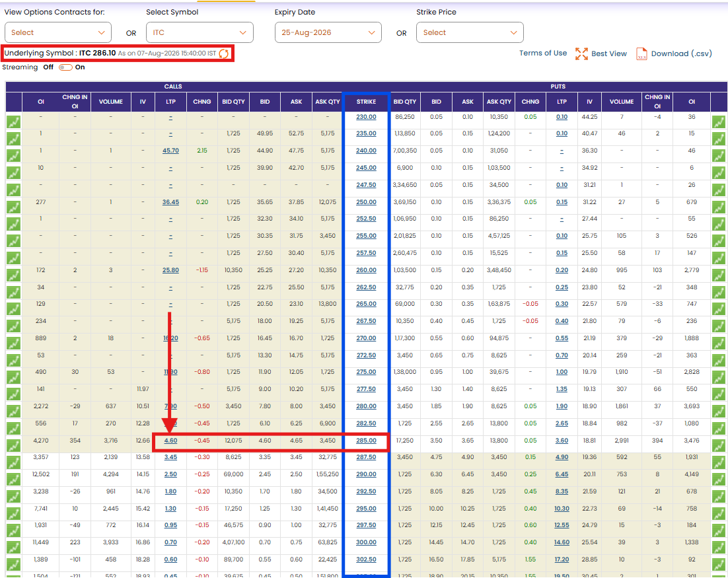Click the Best View text link
Image resolution: width=728 pixels, height=578 pixels.
(x=608, y=54)
